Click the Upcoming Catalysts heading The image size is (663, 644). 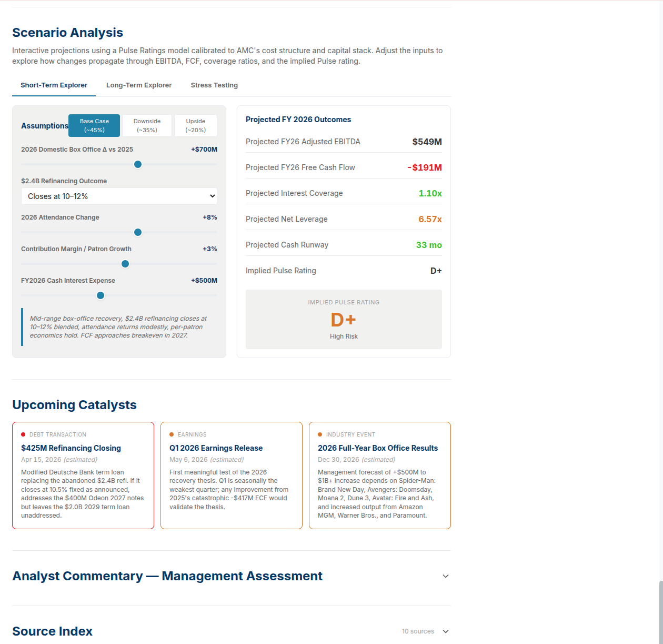[74, 405]
